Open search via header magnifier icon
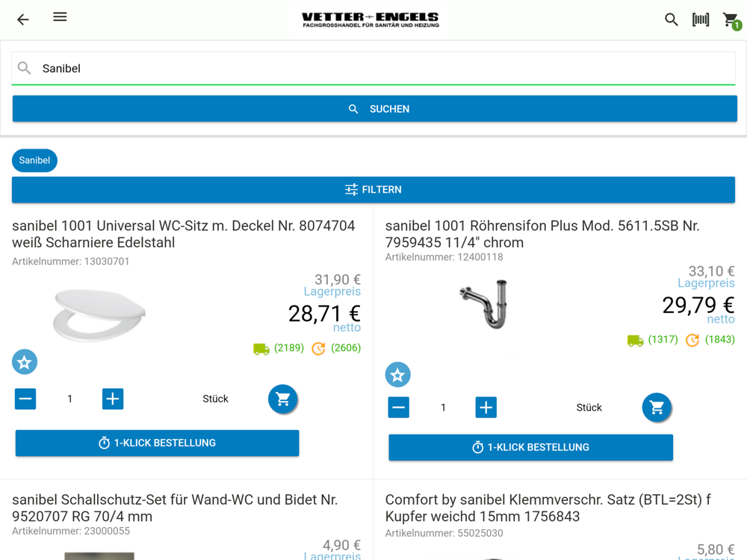This screenshot has width=747, height=560. click(672, 19)
